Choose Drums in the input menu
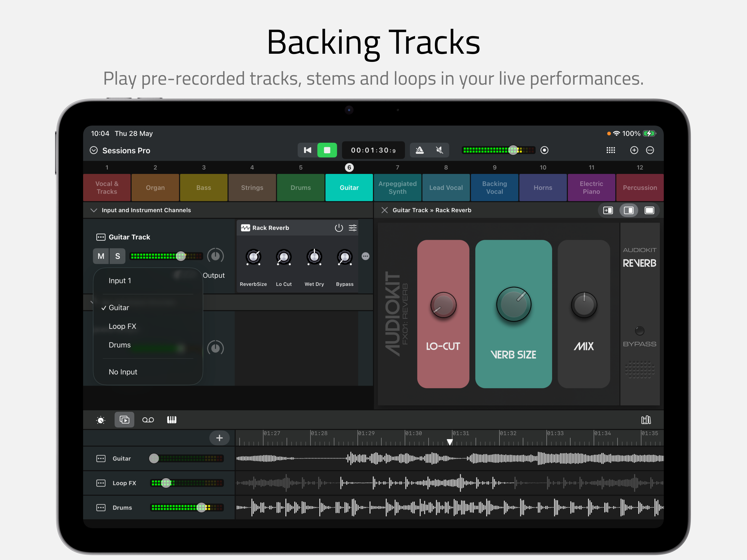The image size is (747, 560). [148, 345]
